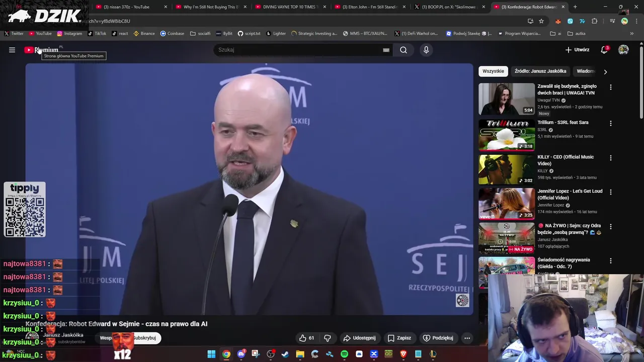Open autka bookmarks folder
Screen dimensions: 644x362
click(577, 34)
